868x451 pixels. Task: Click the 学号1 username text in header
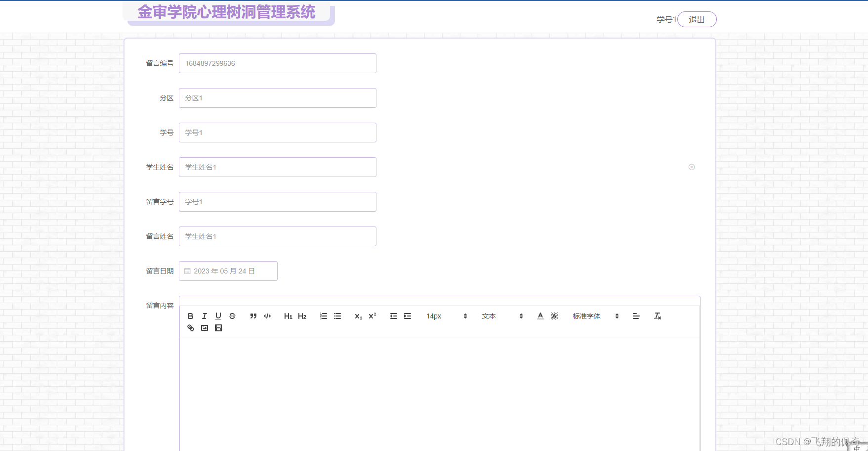pos(666,19)
